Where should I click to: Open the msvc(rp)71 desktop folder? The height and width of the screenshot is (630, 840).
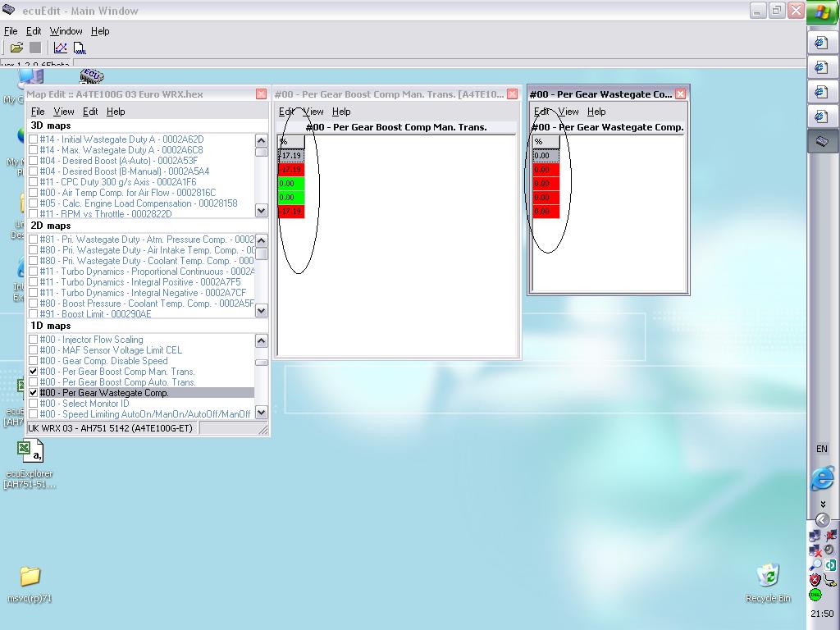30,584
